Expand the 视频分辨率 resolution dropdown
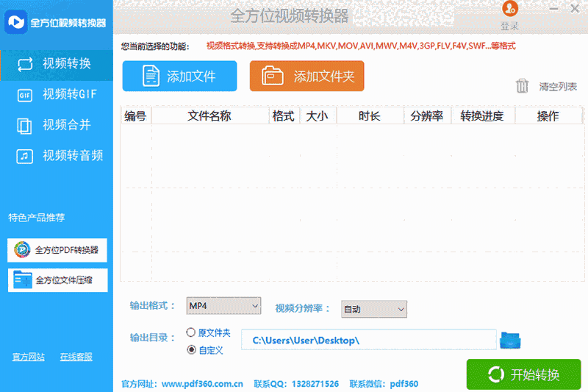The height and width of the screenshot is (392, 588). (374, 309)
